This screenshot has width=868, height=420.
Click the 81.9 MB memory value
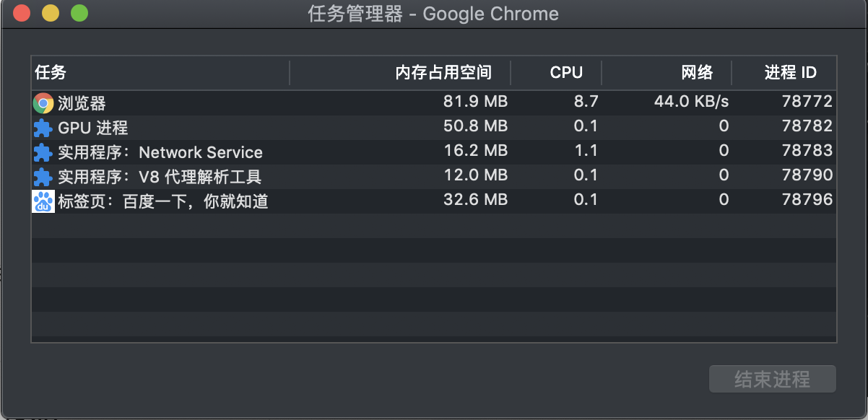pyautogui.click(x=475, y=102)
